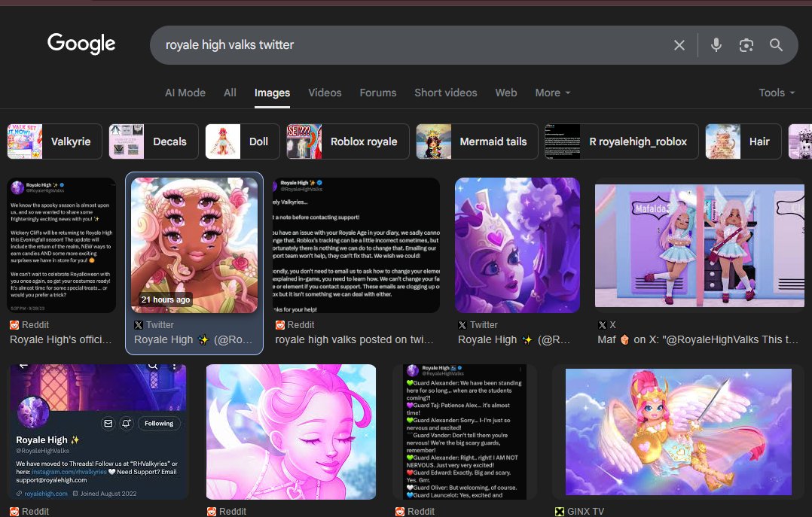The height and width of the screenshot is (517, 812).
Task: Select the Images tab
Action: pyautogui.click(x=272, y=93)
